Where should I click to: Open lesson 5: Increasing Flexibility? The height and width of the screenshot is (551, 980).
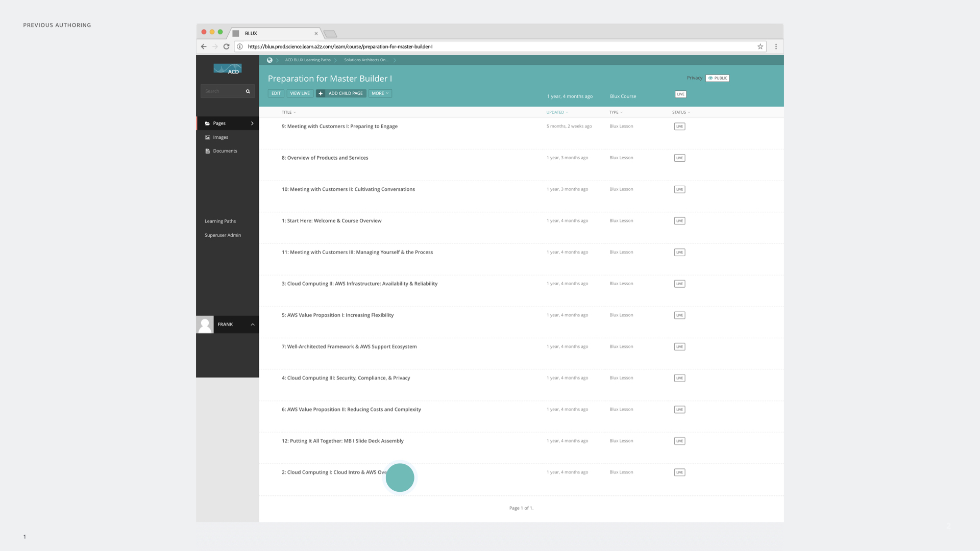[x=337, y=315]
